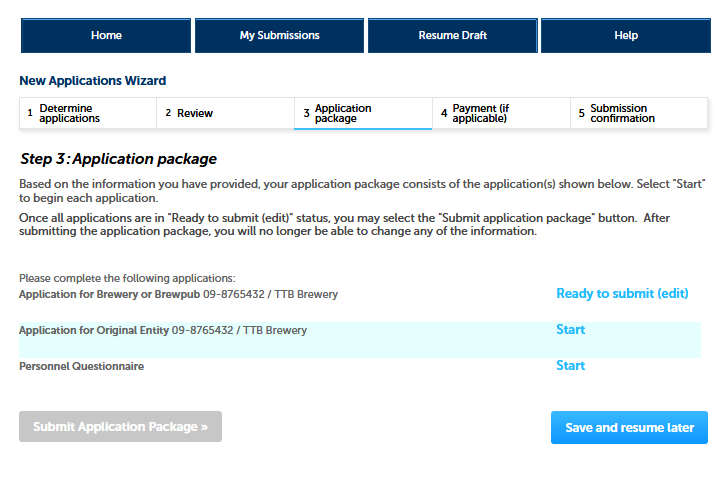Click the Ready to submit (edit) link
The width and height of the screenshot is (728, 477).
(x=622, y=293)
